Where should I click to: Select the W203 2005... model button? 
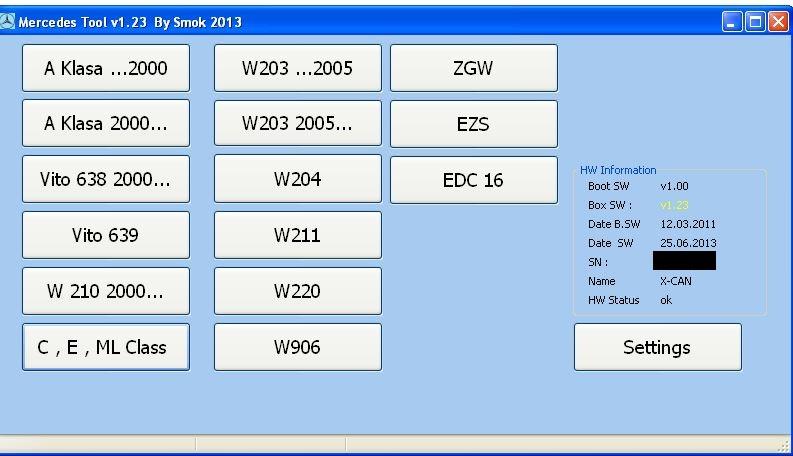point(298,124)
